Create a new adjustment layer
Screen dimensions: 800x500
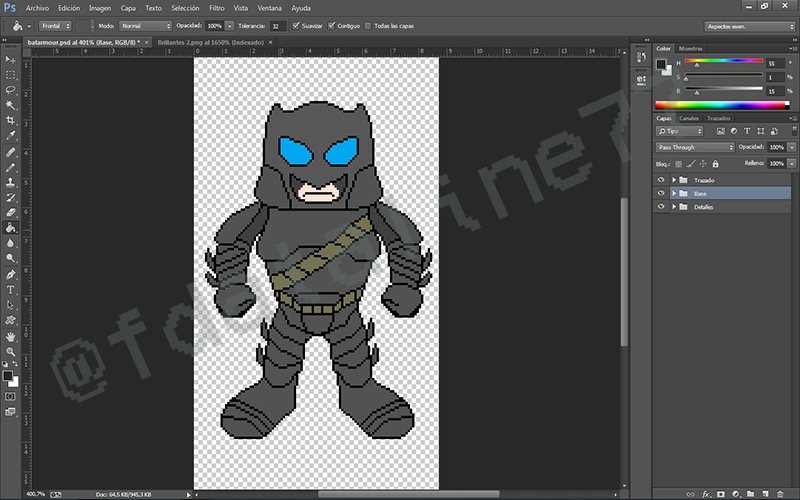point(735,494)
